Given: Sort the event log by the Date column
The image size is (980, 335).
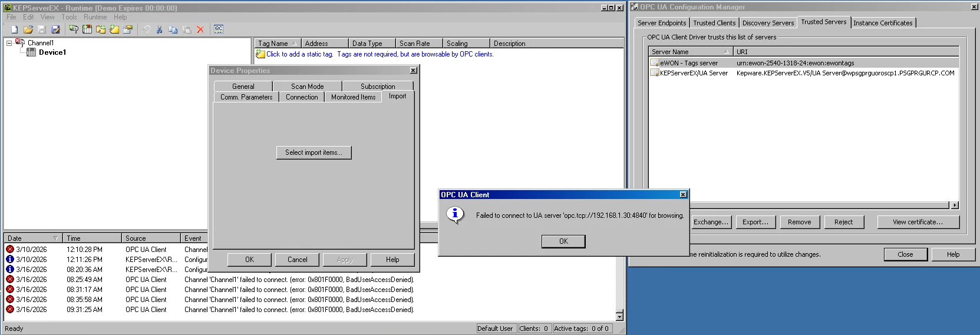Looking at the screenshot, I should point(32,238).
